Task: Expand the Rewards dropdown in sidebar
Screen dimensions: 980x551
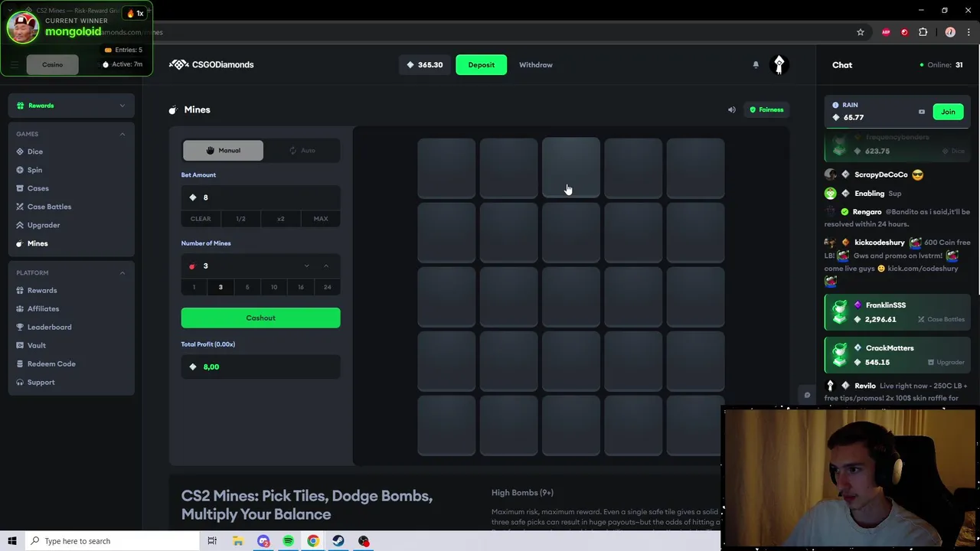Action: (71, 106)
